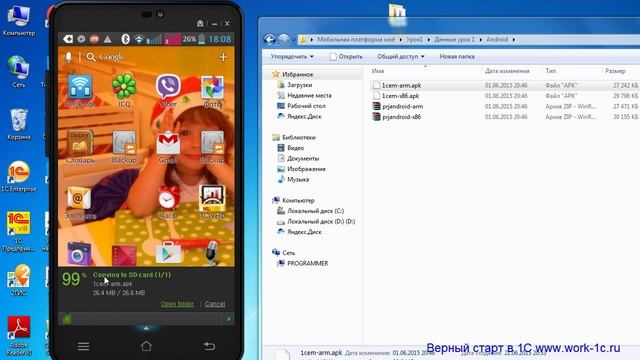The height and width of the screenshot is (360, 640).
Task: Select the 1cem-x86.apk file
Action: coord(400,96)
